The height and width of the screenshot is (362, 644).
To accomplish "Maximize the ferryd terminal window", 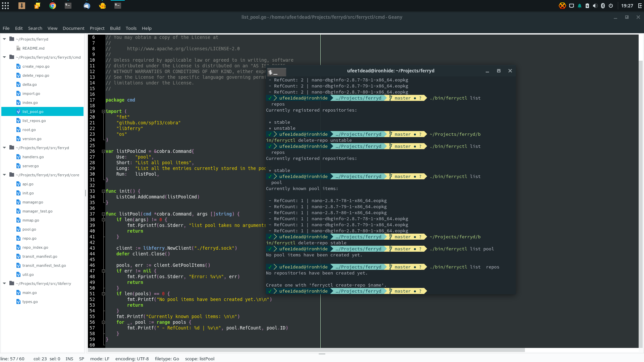I will 498,71.
